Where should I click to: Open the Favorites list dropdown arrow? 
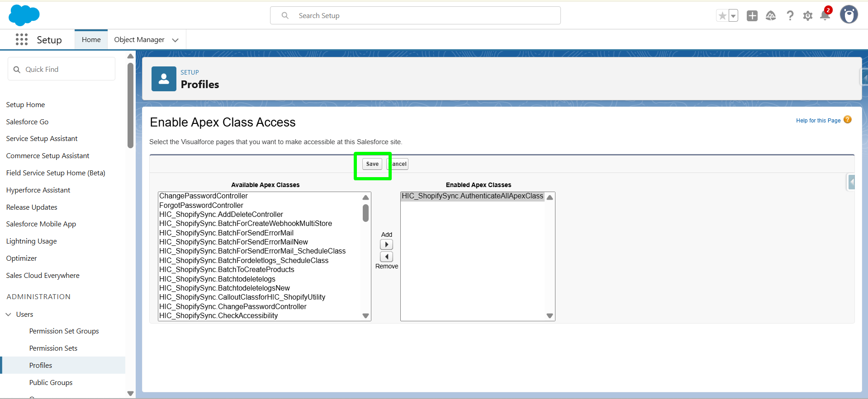pos(734,16)
